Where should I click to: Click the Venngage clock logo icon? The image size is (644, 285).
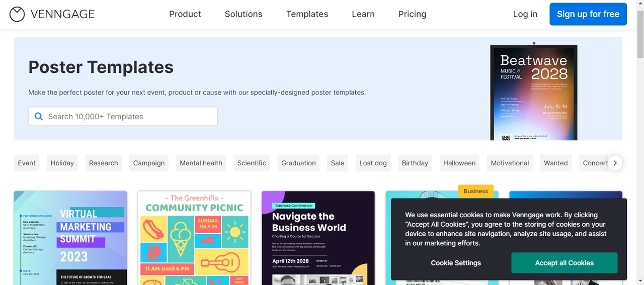[17, 14]
